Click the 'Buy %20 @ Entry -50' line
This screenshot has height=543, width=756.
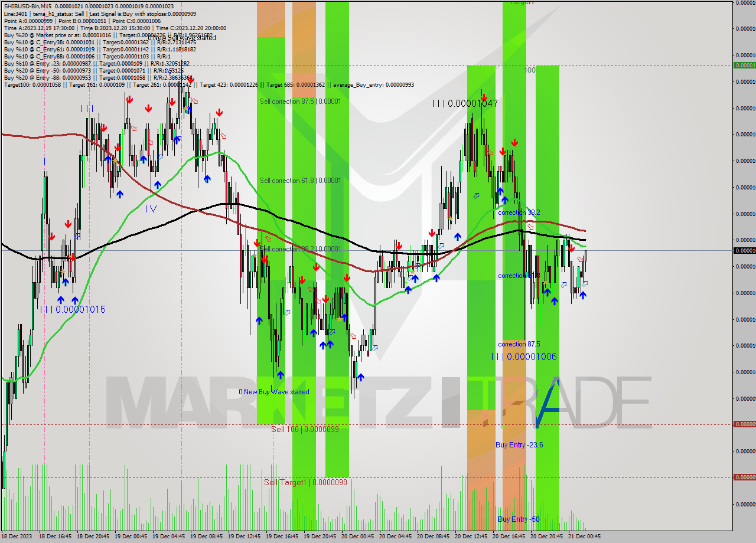(94, 70)
